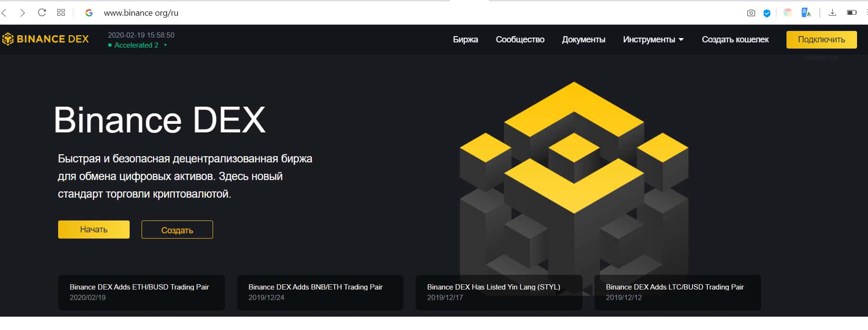Open the blue shield protection icon
The width and height of the screenshot is (868, 330).
[x=767, y=13]
